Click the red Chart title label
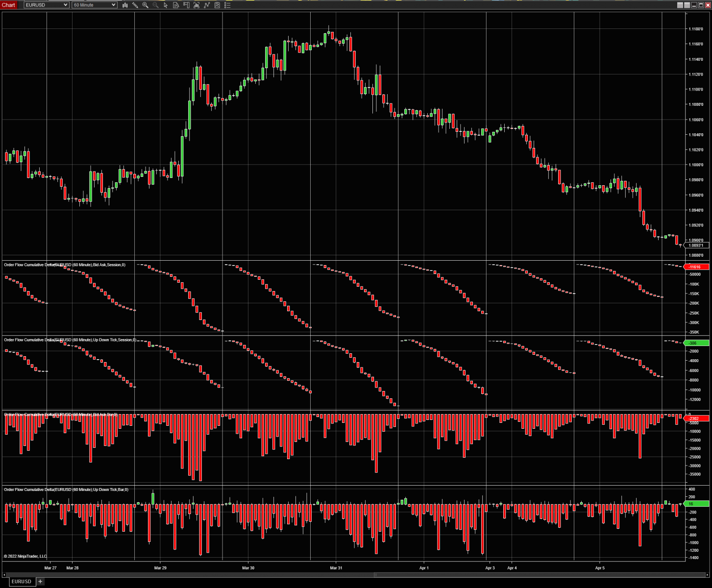 pos(9,5)
